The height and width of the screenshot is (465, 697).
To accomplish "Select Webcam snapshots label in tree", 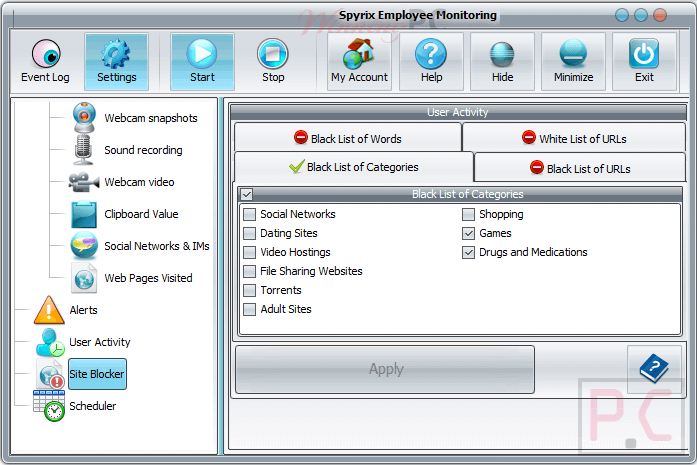I will click(151, 118).
